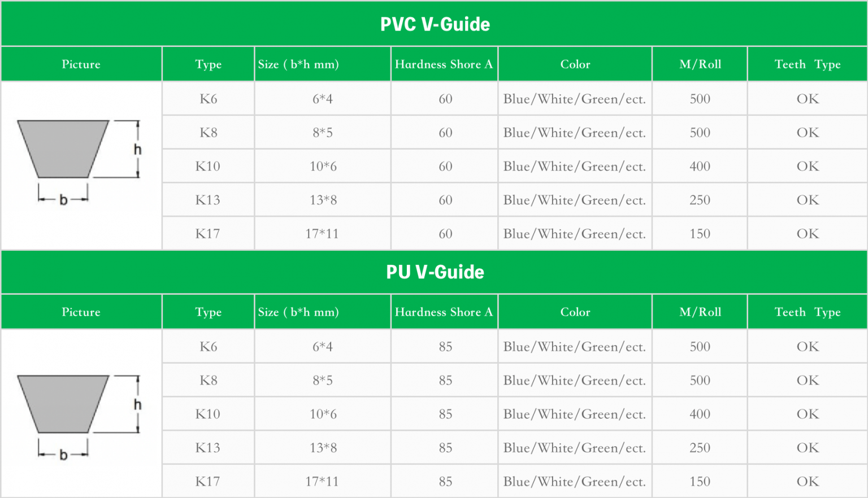This screenshot has height=498, width=868.
Task: Click the Teeth Type header in PVC table
Action: pos(808,64)
